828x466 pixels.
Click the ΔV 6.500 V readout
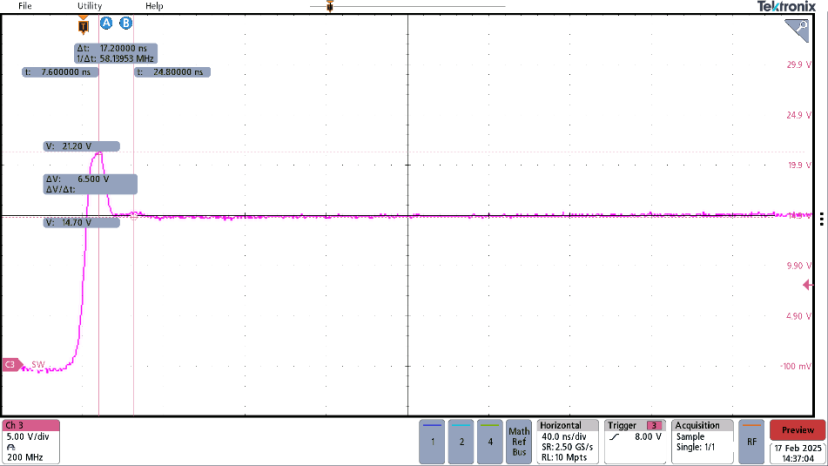[90, 184]
